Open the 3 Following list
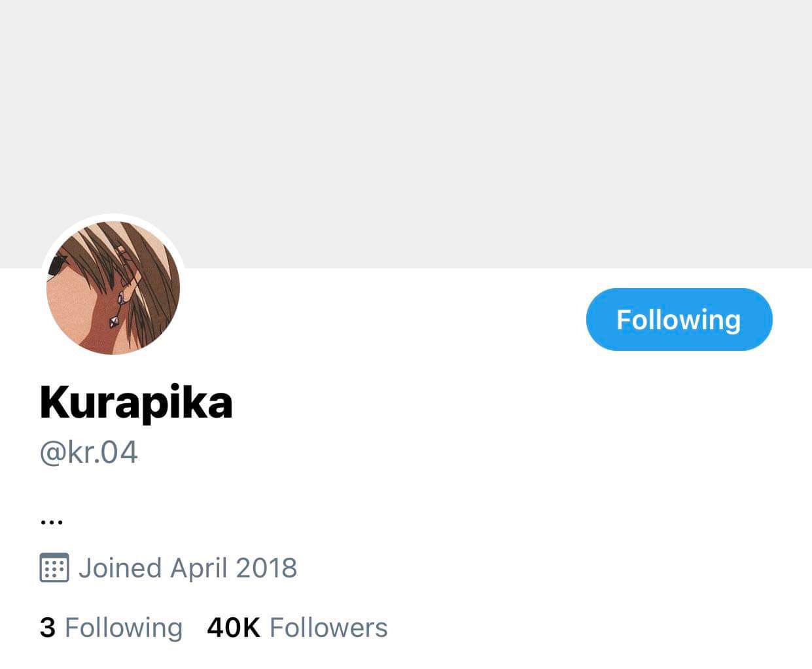This screenshot has width=812, height=669. (111, 627)
